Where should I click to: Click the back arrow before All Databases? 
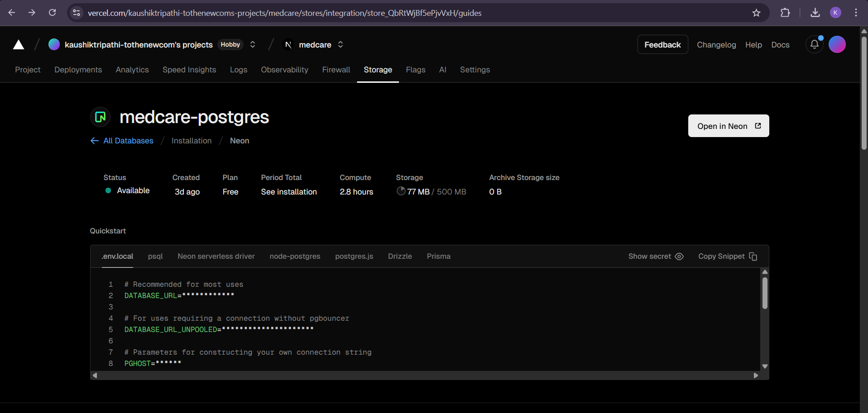coord(94,141)
